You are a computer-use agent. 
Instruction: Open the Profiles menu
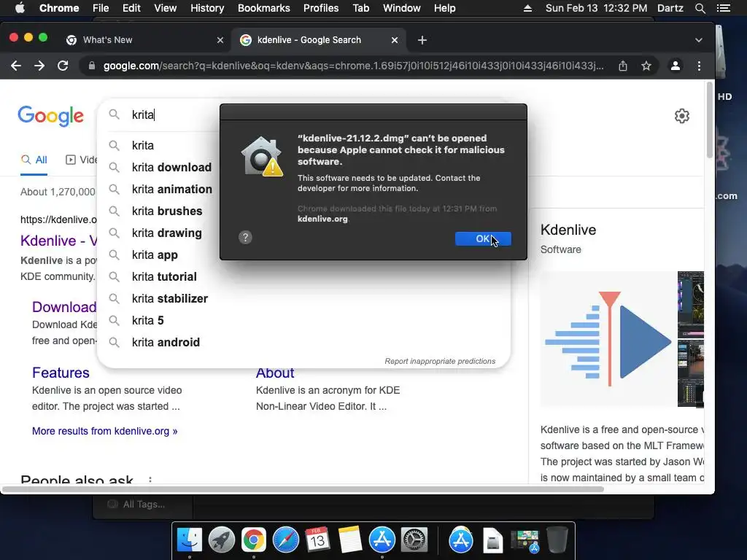(321, 8)
